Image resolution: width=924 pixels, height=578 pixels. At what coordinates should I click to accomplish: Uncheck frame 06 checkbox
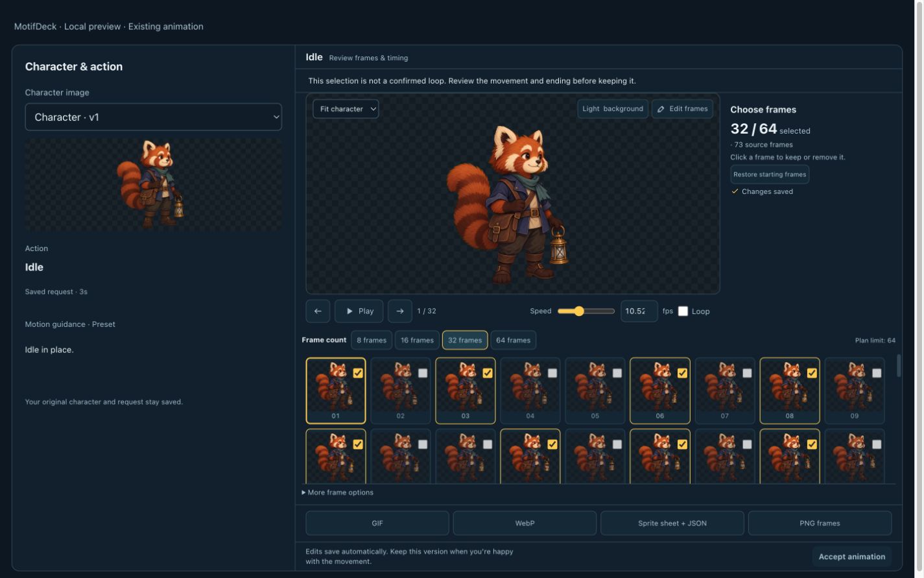click(x=682, y=373)
